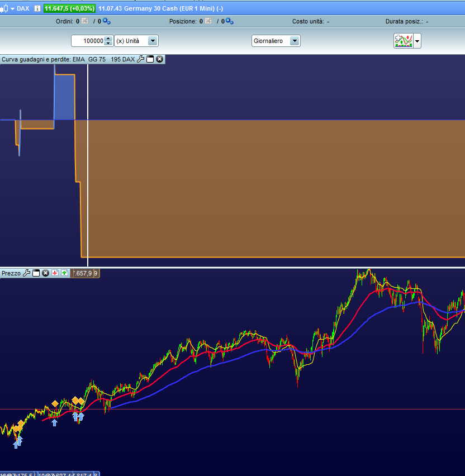Click the Ordini label
Image resolution: width=465 pixels, height=476 pixels.
pyautogui.click(x=64, y=21)
